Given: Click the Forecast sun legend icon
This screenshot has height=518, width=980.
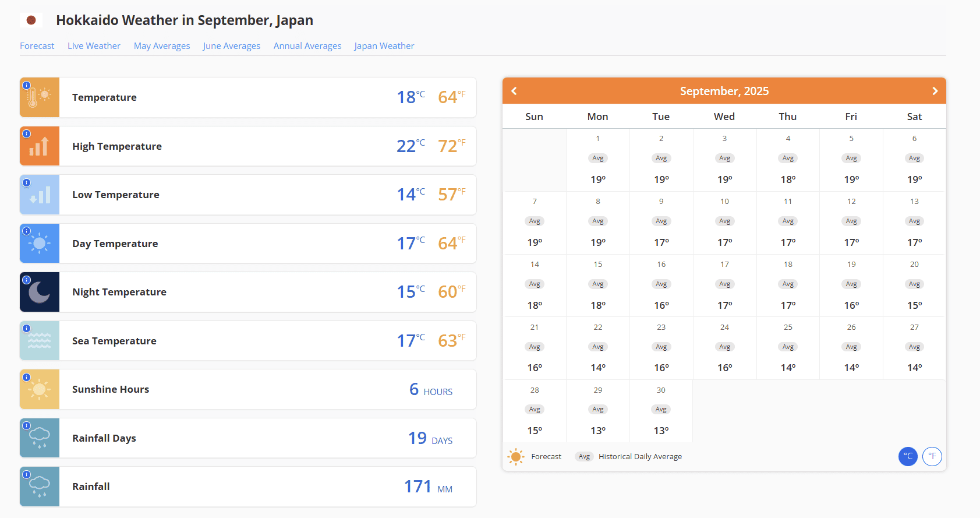Looking at the screenshot, I should 516,457.
